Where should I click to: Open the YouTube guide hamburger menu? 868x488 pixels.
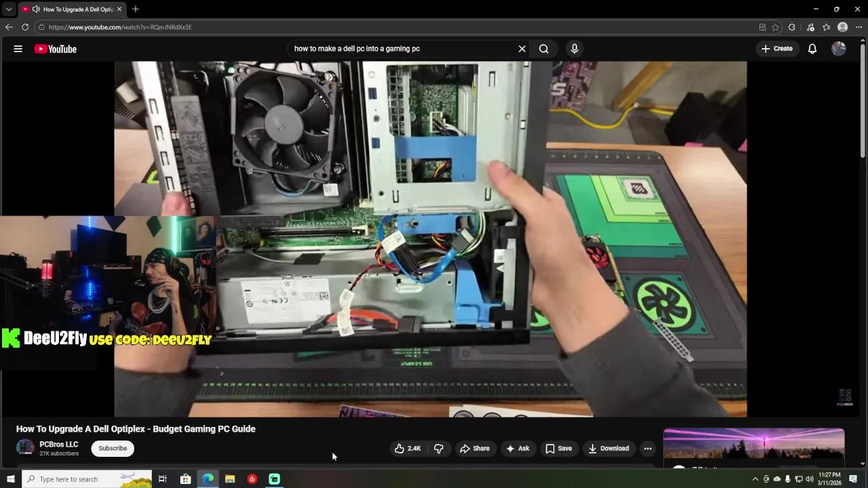tap(18, 49)
